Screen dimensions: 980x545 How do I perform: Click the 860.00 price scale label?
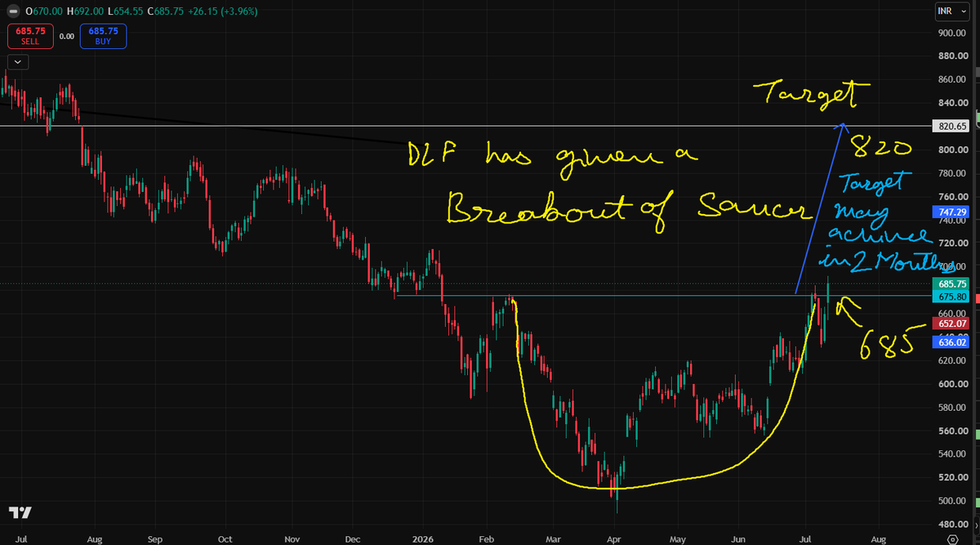click(x=951, y=79)
